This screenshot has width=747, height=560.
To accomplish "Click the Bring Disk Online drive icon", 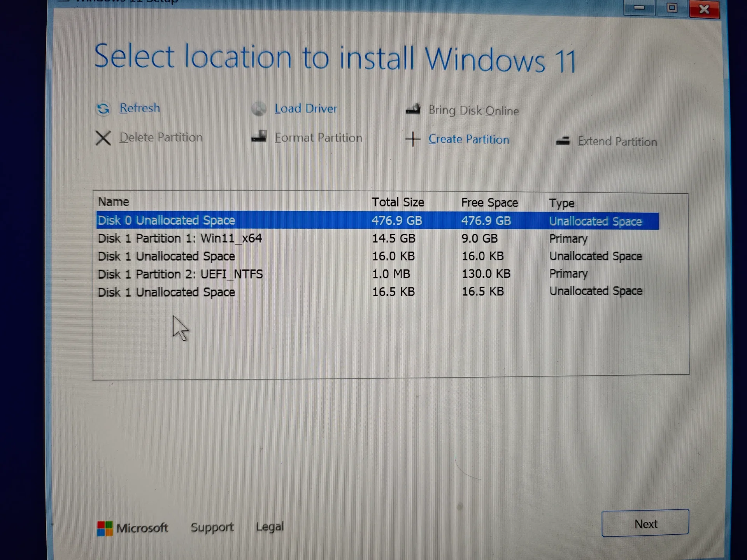I will pos(413,109).
